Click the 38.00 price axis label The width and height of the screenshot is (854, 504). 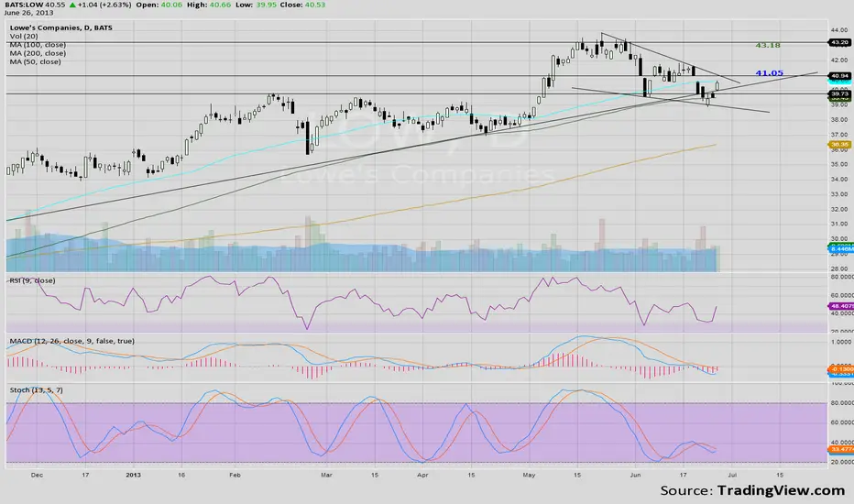(x=838, y=119)
